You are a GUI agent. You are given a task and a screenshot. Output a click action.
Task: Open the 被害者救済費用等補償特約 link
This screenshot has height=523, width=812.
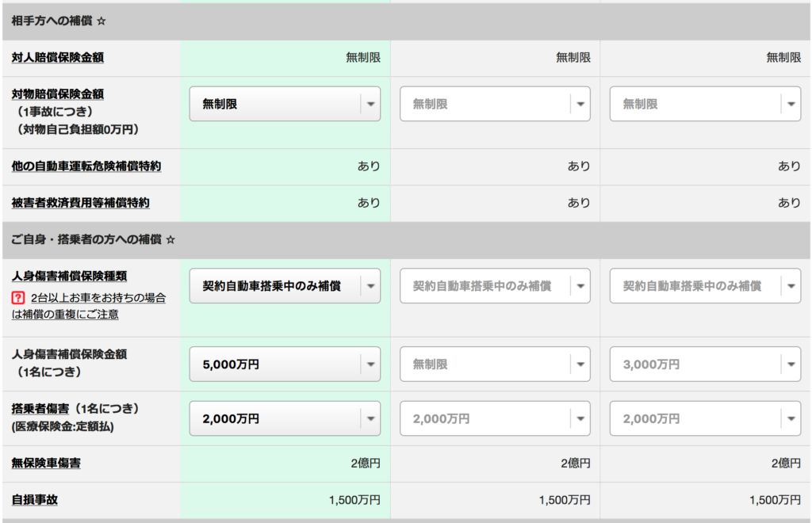point(80,204)
